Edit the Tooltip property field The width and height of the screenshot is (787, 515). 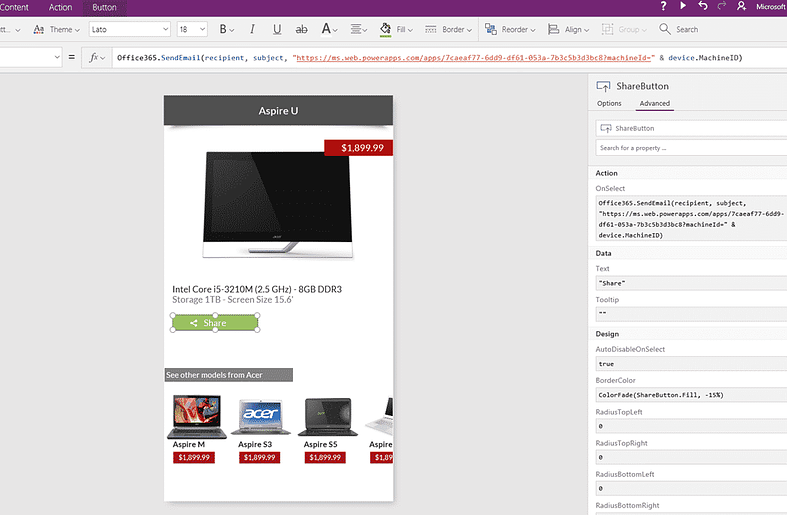click(x=691, y=313)
